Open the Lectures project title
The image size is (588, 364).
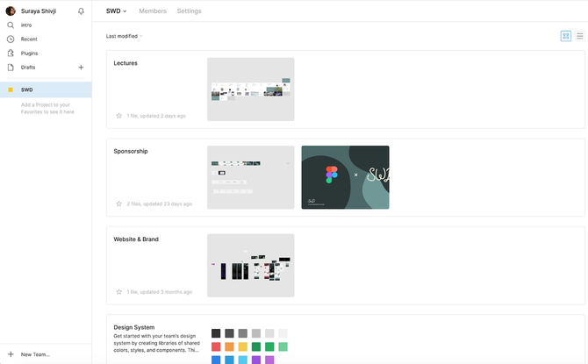[x=125, y=63]
